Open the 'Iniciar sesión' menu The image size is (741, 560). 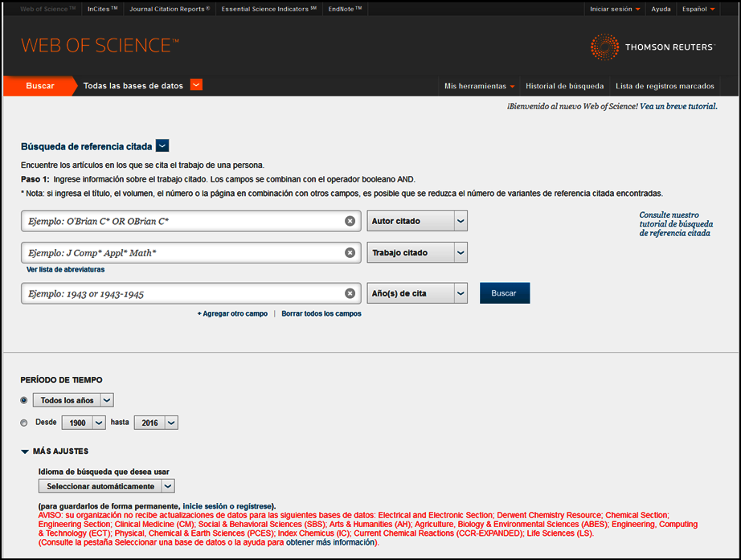615,9
